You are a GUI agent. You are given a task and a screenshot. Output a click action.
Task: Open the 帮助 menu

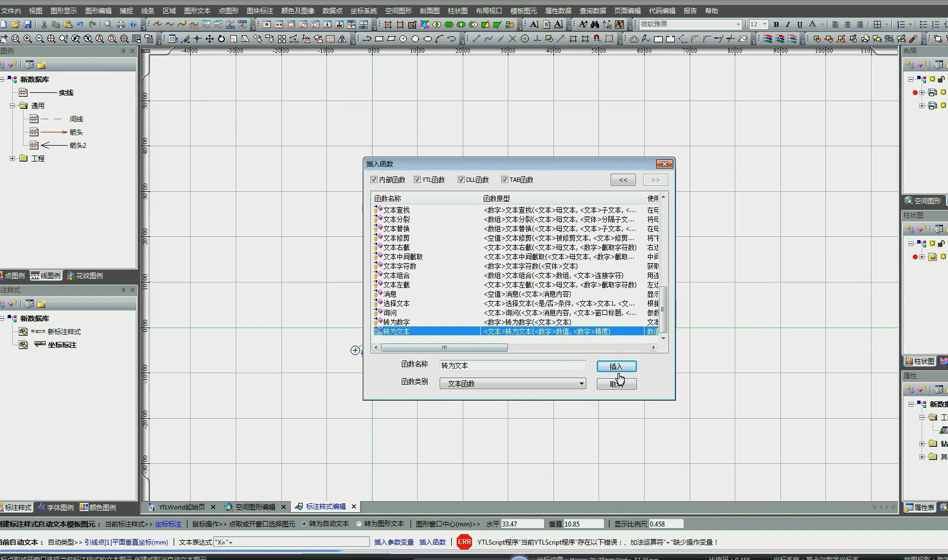coord(712,10)
